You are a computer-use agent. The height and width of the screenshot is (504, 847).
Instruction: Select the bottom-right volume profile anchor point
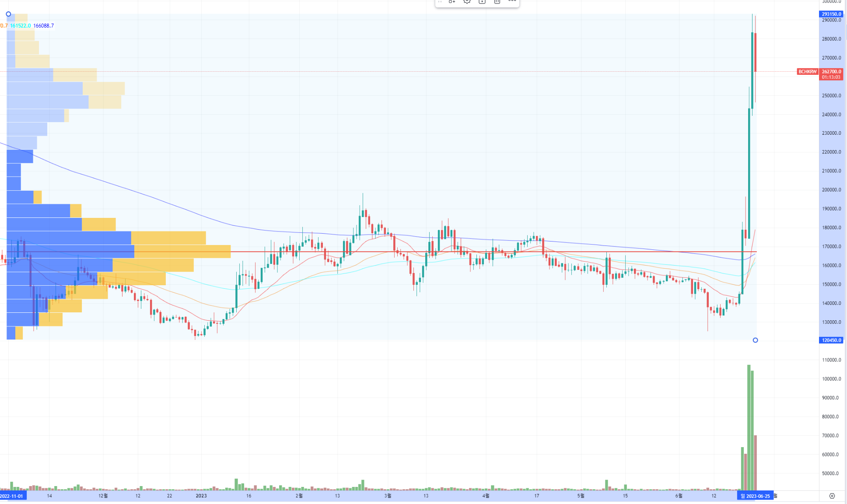[x=755, y=340]
